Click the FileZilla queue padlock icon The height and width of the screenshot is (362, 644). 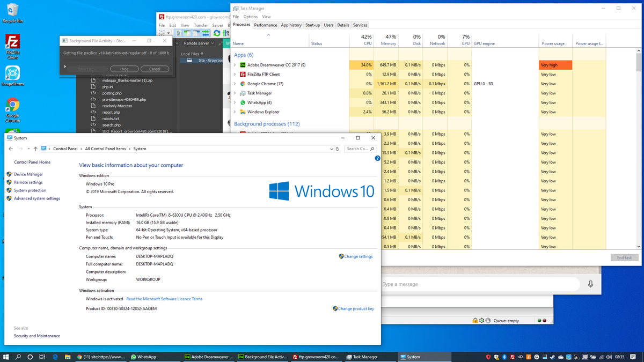pyautogui.click(x=475, y=321)
